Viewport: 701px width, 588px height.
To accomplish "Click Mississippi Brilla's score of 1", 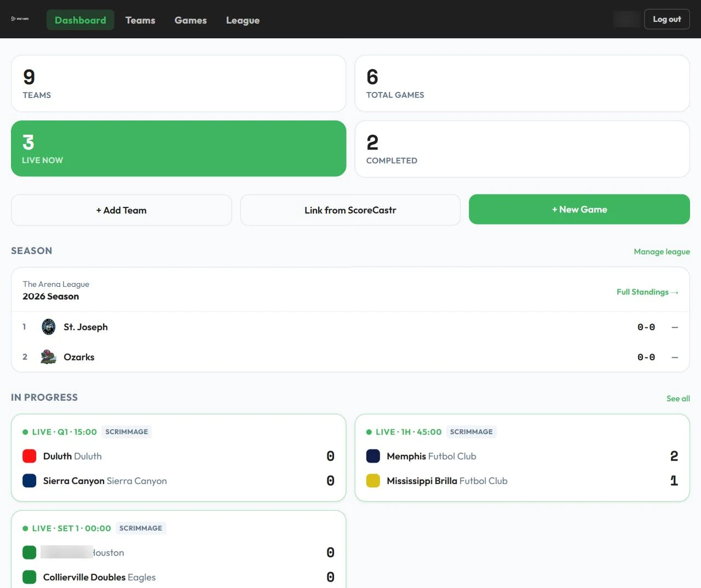I will pyautogui.click(x=674, y=481).
